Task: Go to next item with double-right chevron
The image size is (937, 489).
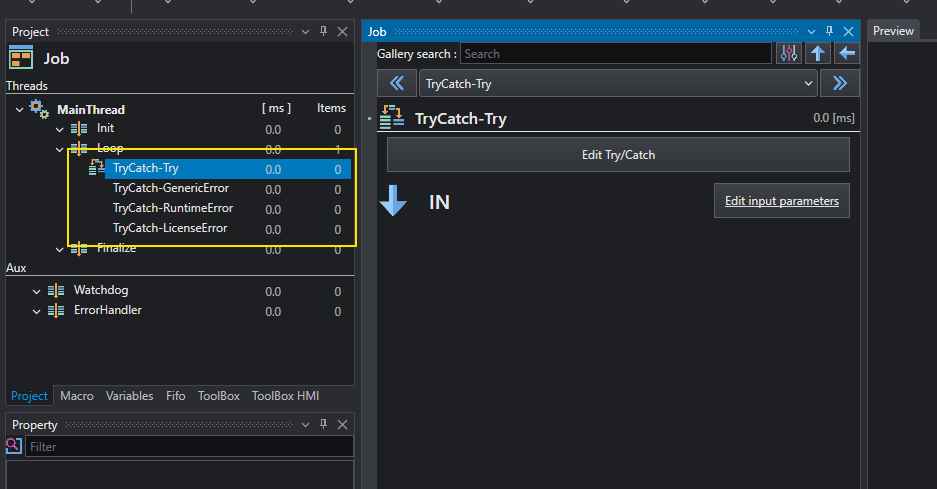Action: pyautogui.click(x=840, y=83)
